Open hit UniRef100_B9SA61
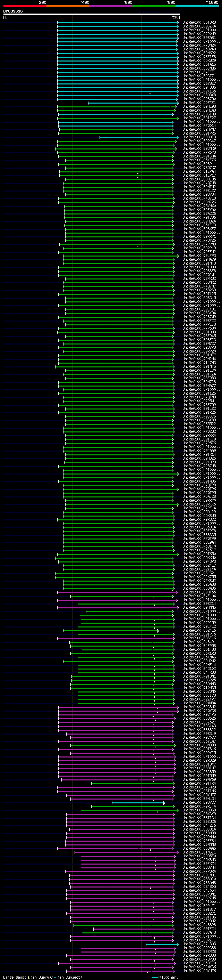 (199, 38)
